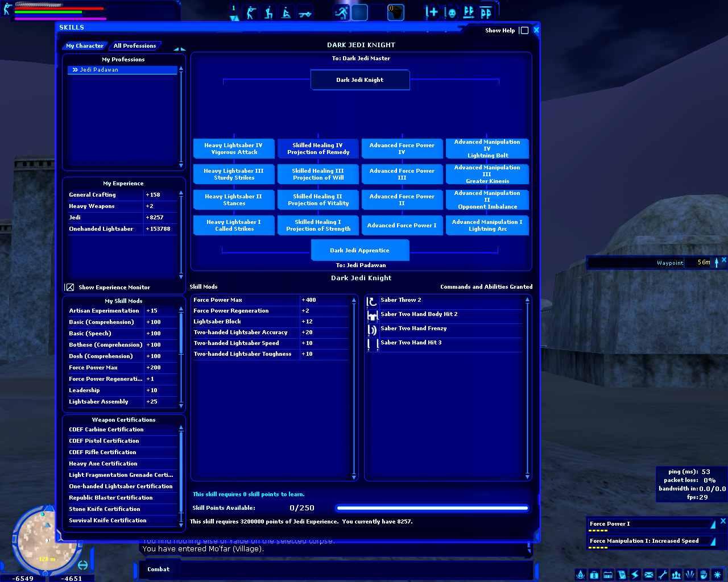Click the Skill Points Available progress bar
Viewport: 728px width, 582px height.
pyautogui.click(x=432, y=508)
